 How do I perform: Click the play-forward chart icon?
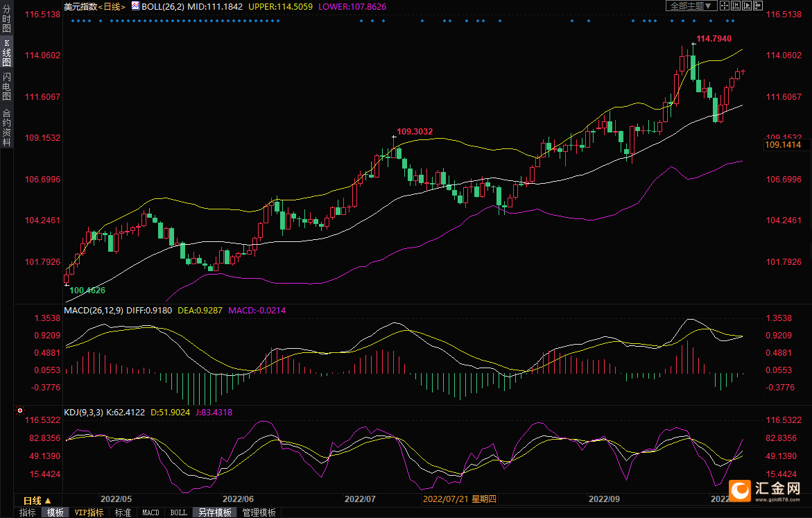(746, 6)
